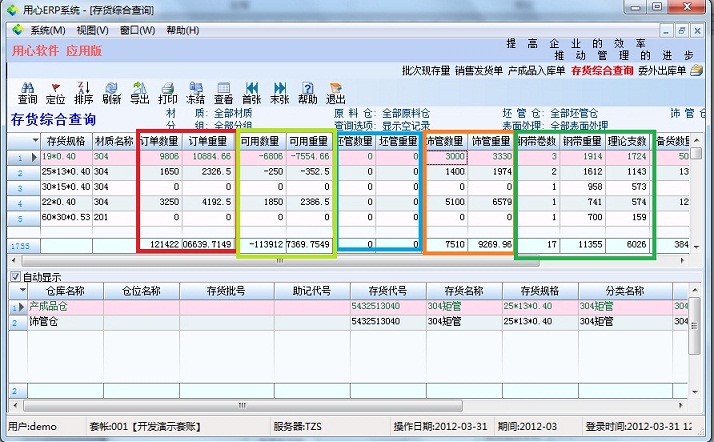Toggle the 自动显示 checkbox
The height and width of the screenshot is (442, 714).
tap(14, 275)
